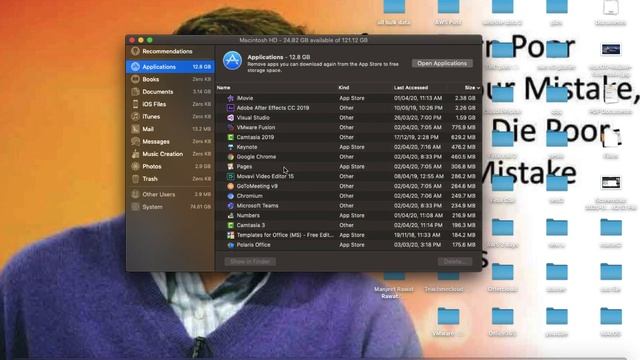Choose the iTunes storage category
640x360 pixels.
(170, 117)
